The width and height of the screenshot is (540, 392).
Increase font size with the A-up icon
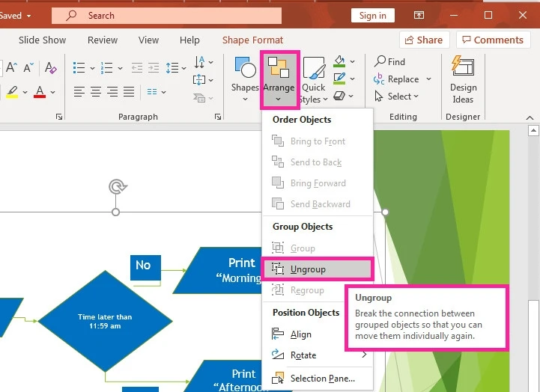[x=11, y=67]
